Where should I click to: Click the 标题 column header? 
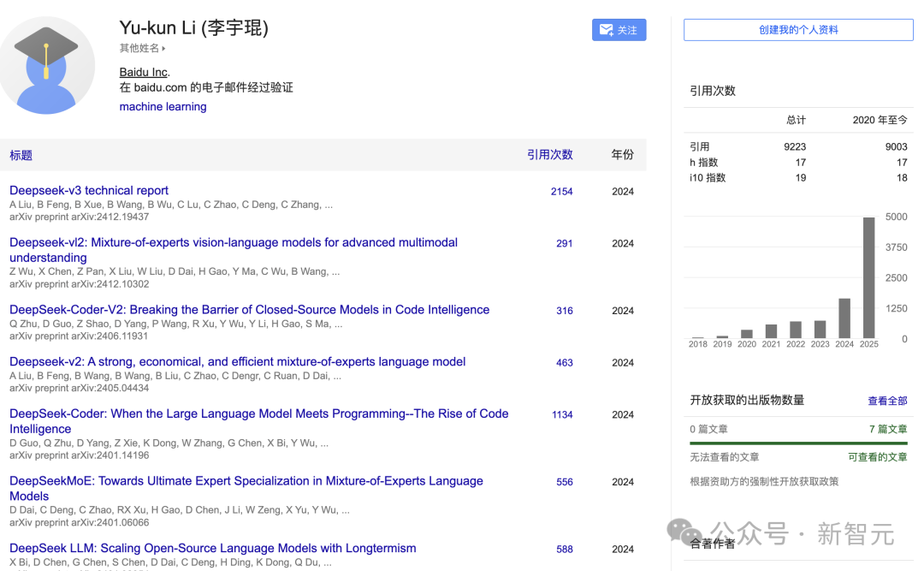[21, 155]
